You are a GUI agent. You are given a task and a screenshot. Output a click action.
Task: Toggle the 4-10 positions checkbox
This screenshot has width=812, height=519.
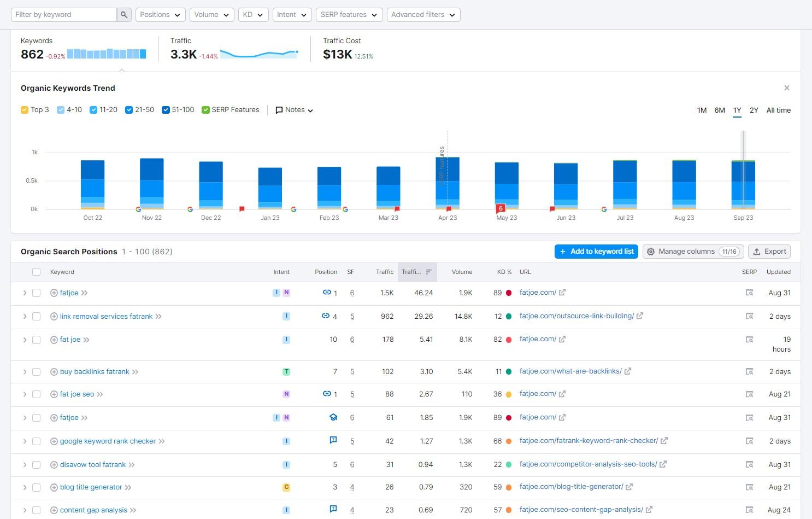click(x=61, y=110)
